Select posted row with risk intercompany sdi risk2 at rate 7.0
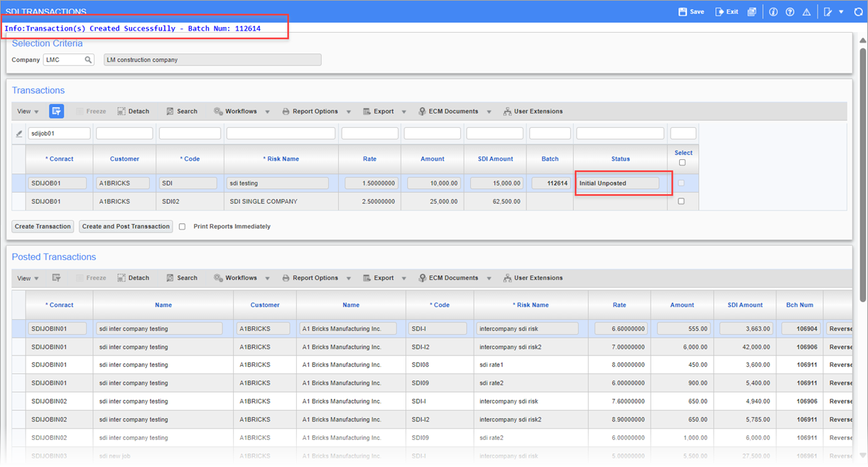 point(433,347)
